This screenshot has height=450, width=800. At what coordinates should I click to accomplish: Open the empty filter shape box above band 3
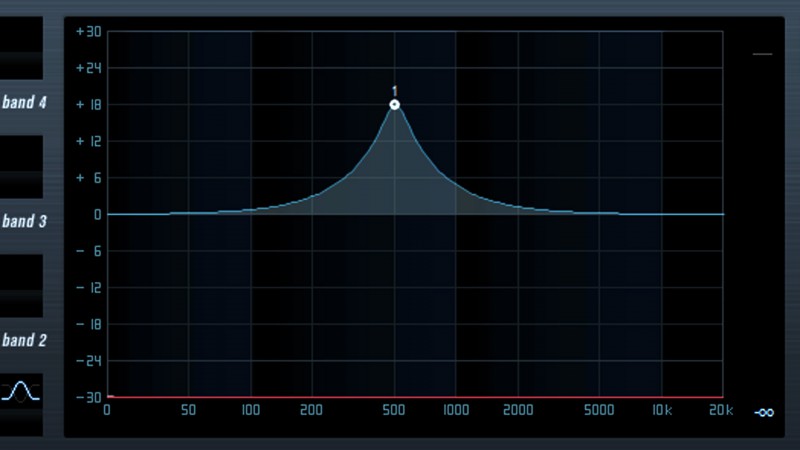point(20,167)
